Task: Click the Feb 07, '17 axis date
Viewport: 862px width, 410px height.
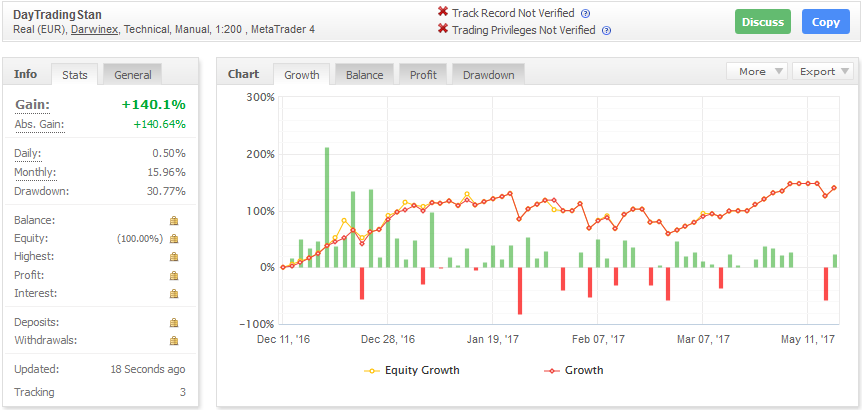Action: point(597,340)
